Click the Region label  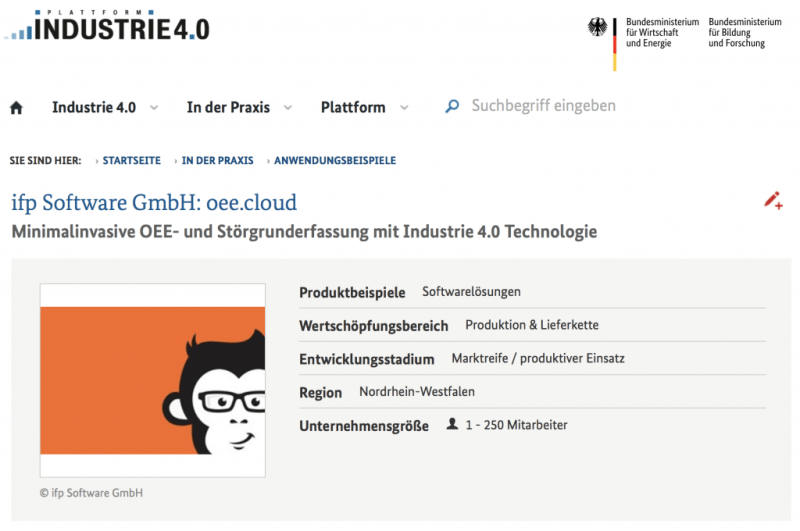[320, 393]
